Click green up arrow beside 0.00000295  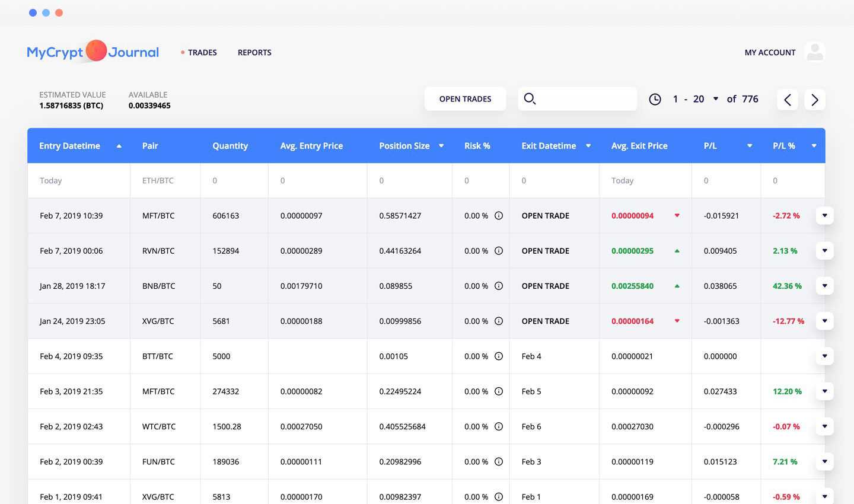(x=677, y=251)
